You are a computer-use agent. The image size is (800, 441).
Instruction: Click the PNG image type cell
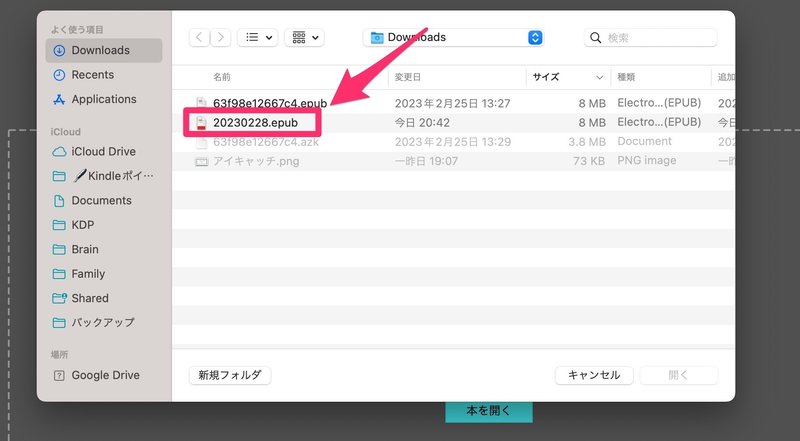point(646,161)
